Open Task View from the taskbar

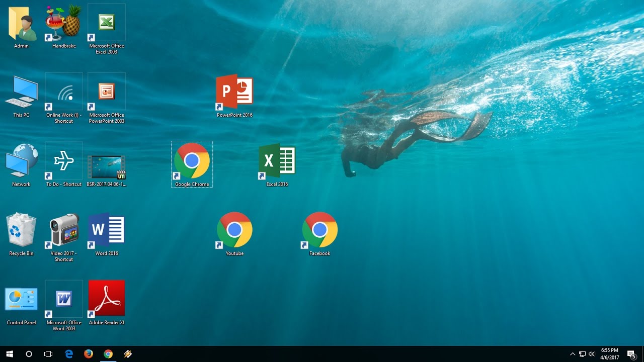tap(48, 354)
